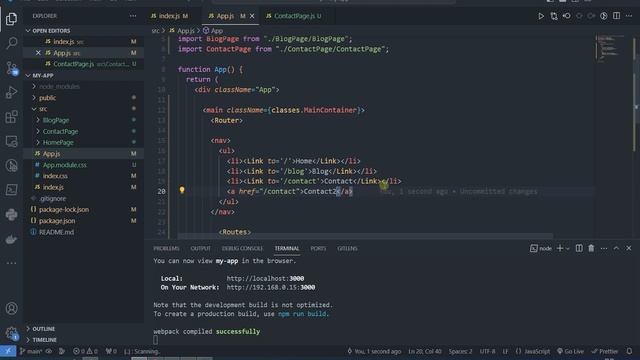Open .gitignore in the file tree
This screenshot has width=640, height=360.
[x=53, y=198]
